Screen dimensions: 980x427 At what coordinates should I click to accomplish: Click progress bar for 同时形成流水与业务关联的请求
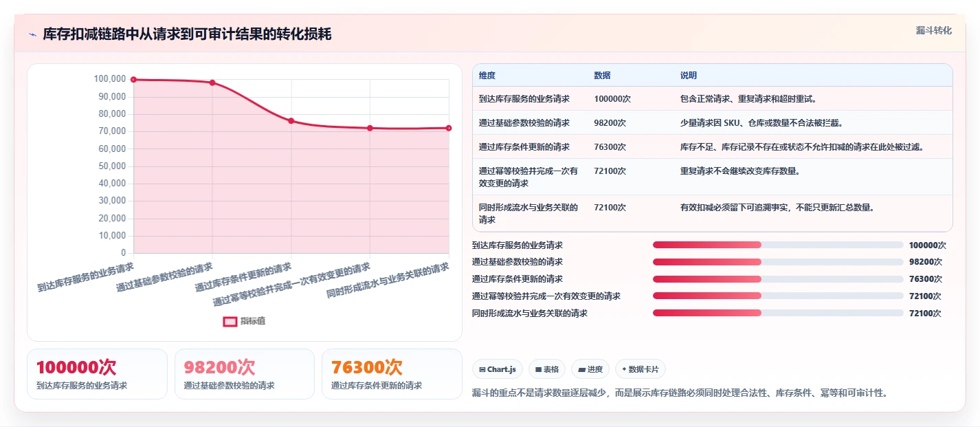(x=778, y=313)
